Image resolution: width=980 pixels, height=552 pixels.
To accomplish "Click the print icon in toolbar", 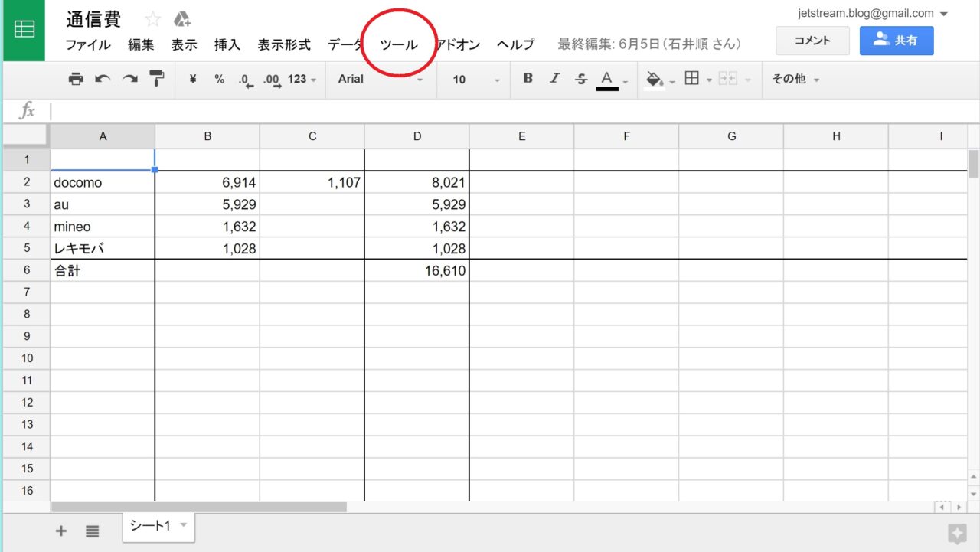I will point(76,79).
